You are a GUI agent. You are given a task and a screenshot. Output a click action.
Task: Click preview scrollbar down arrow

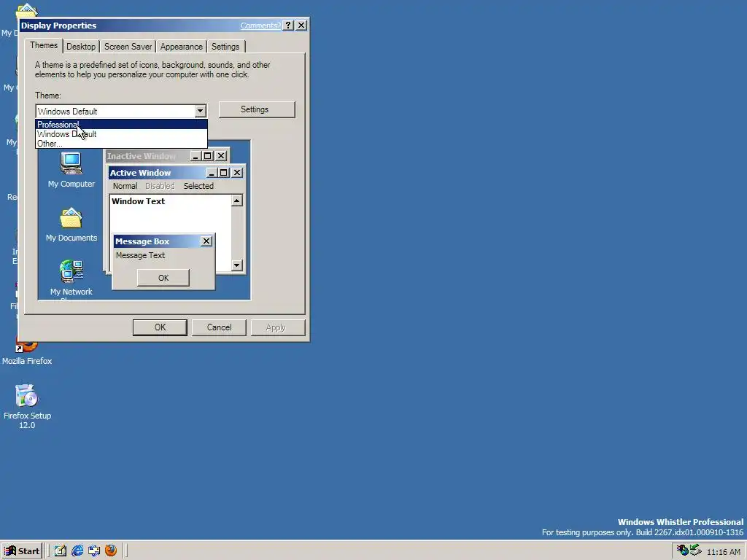point(237,265)
